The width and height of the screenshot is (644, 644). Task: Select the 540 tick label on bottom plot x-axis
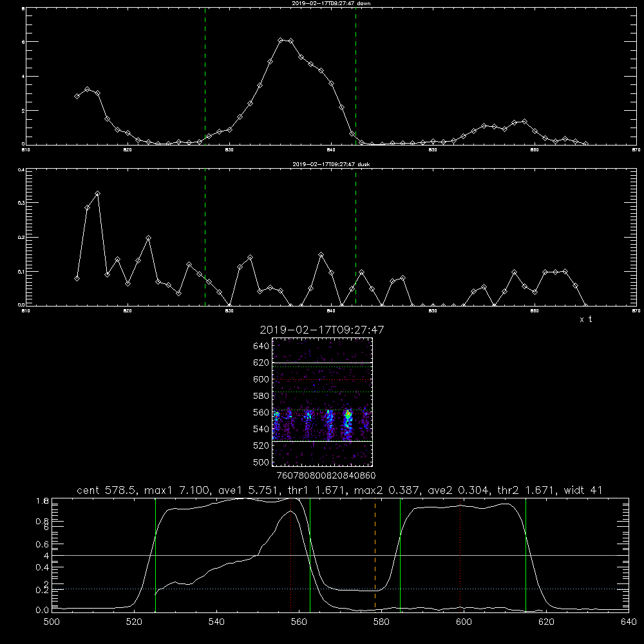(x=216, y=622)
